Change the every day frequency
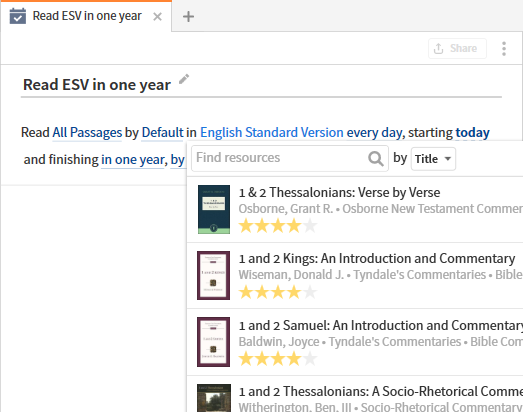This screenshot has height=412, width=523. 374,132
